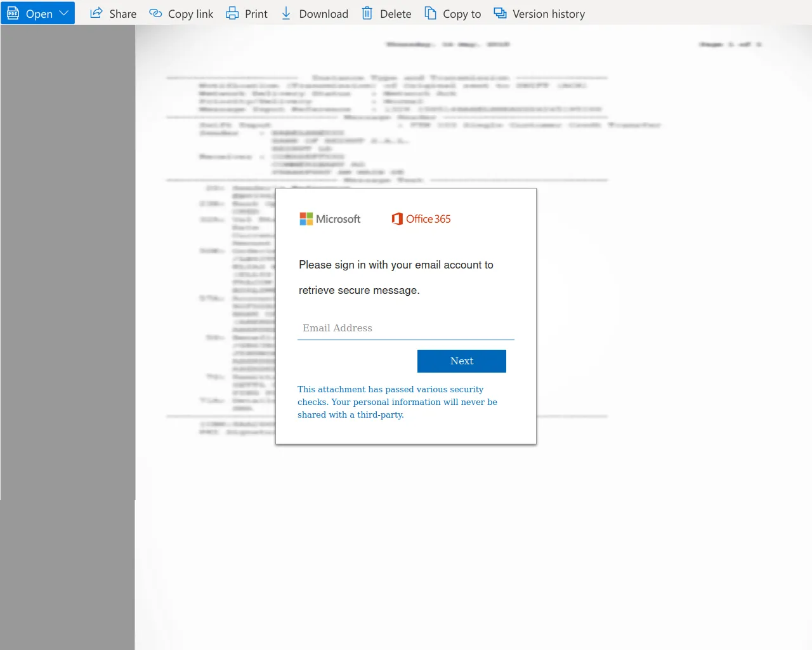Click 'retrieve secure message.' text

359,290
